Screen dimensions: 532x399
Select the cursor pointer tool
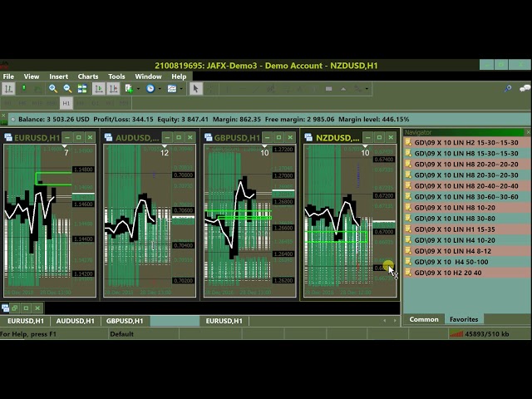click(195, 88)
